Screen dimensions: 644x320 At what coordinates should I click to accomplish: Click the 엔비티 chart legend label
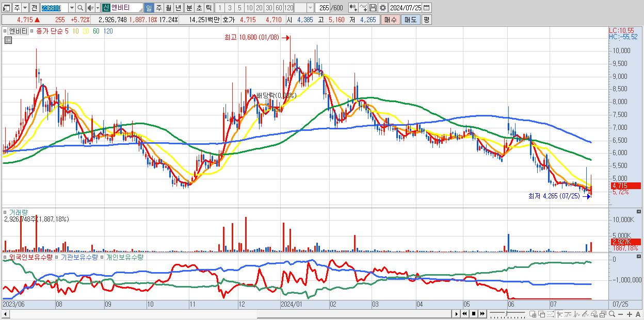tap(18, 31)
